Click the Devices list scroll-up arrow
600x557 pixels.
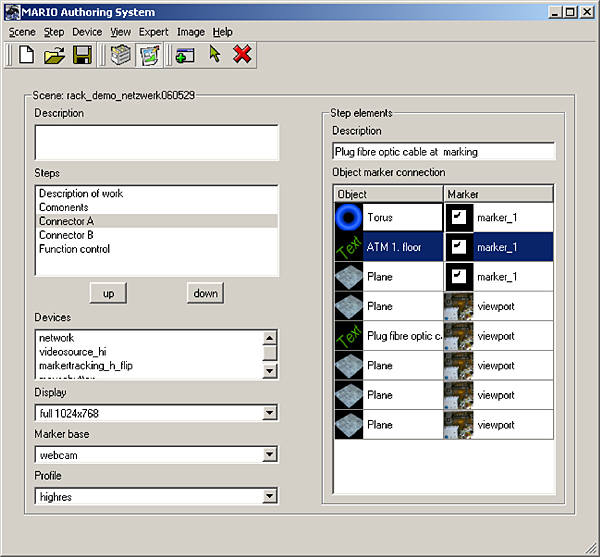tap(269, 338)
